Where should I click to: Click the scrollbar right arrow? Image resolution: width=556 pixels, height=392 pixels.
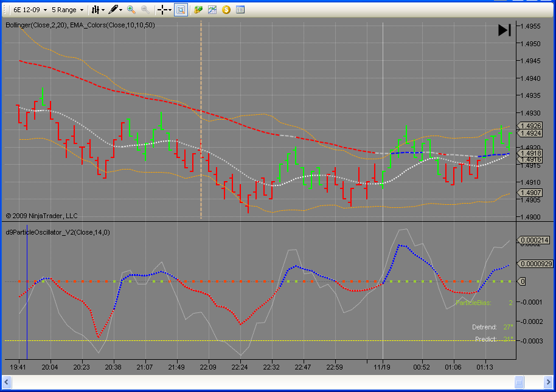[548, 382]
